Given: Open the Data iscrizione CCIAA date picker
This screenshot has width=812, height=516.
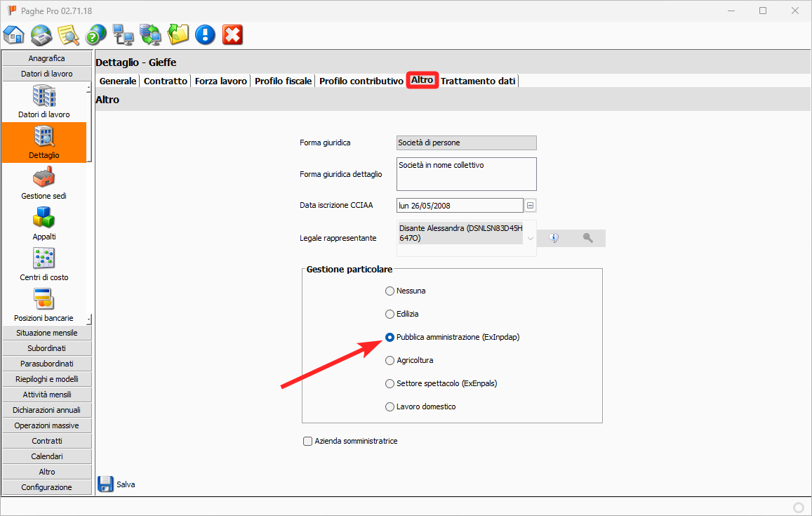Looking at the screenshot, I should pyautogui.click(x=531, y=205).
